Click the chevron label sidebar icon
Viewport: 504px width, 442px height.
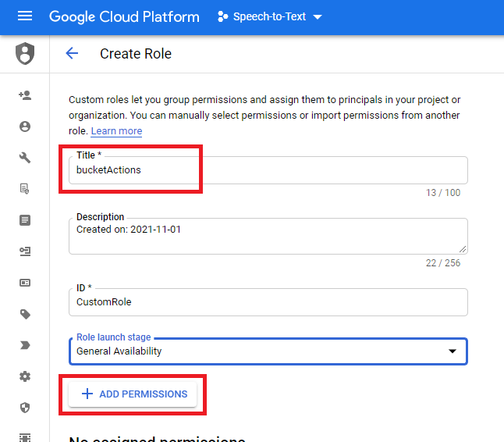point(25,345)
